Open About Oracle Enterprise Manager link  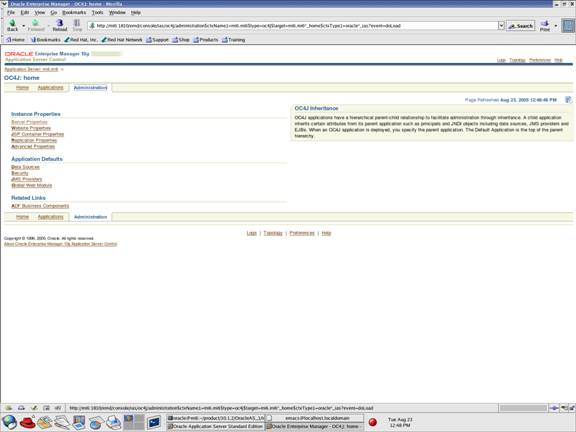[x=61, y=244]
